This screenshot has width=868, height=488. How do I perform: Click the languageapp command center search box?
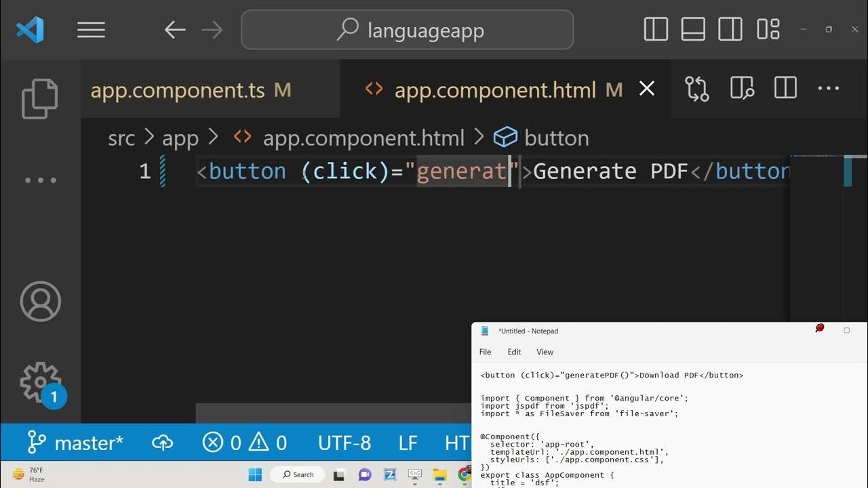tap(408, 30)
